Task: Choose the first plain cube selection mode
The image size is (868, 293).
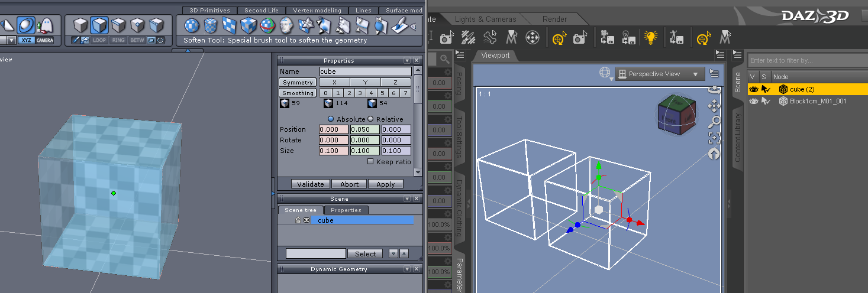Action: coord(80,25)
